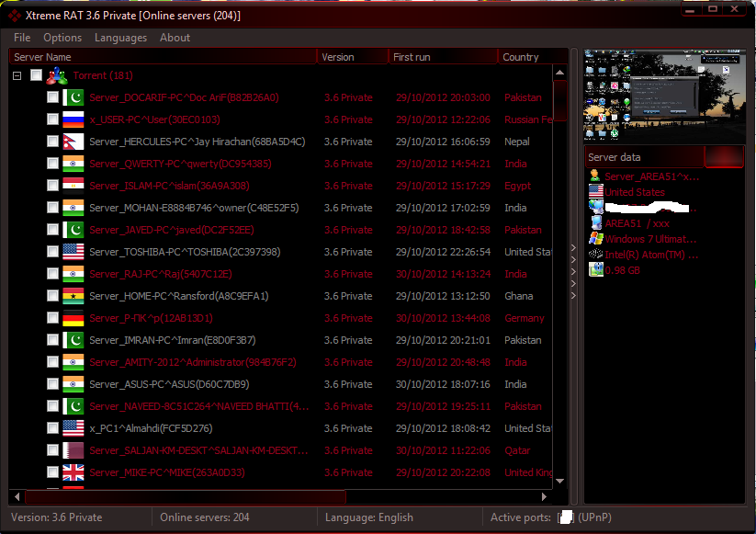Click the Pakistan flag beside Server_NAVEED-8C51C264
The height and width of the screenshot is (534, 756).
73,406
